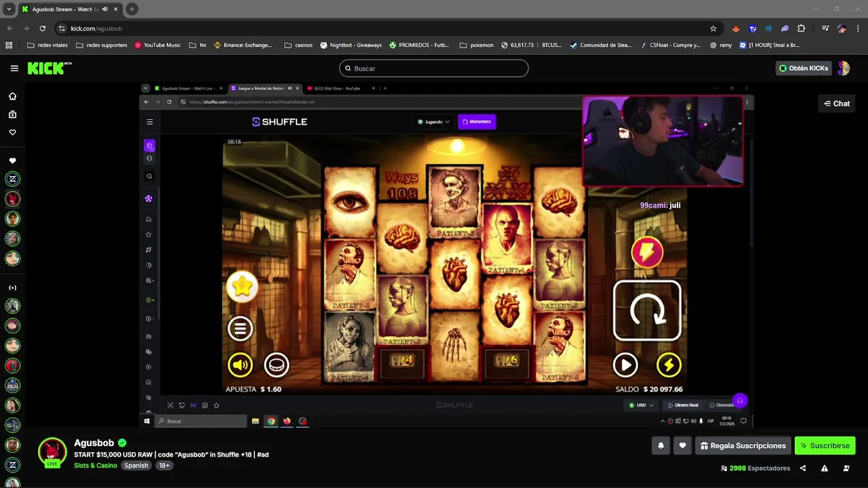Open the Following heart outline icon in sidebar

pyautogui.click(x=12, y=132)
